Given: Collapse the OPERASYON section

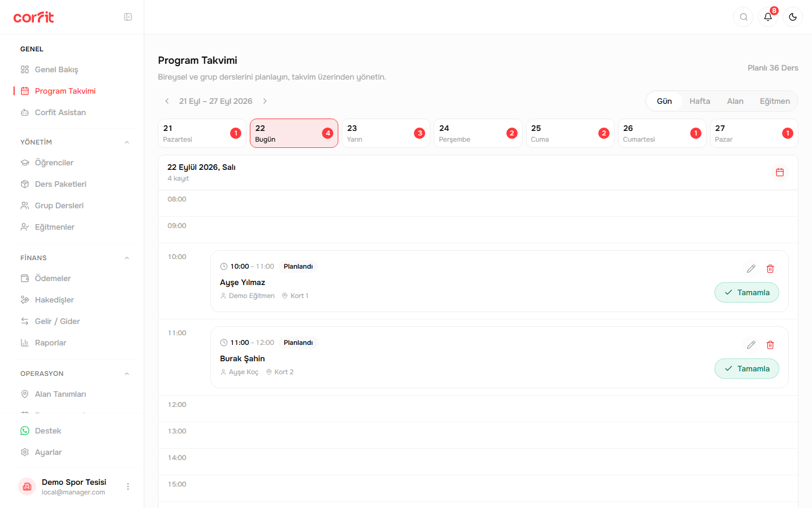Looking at the screenshot, I should pyautogui.click(x=127, y=374).
